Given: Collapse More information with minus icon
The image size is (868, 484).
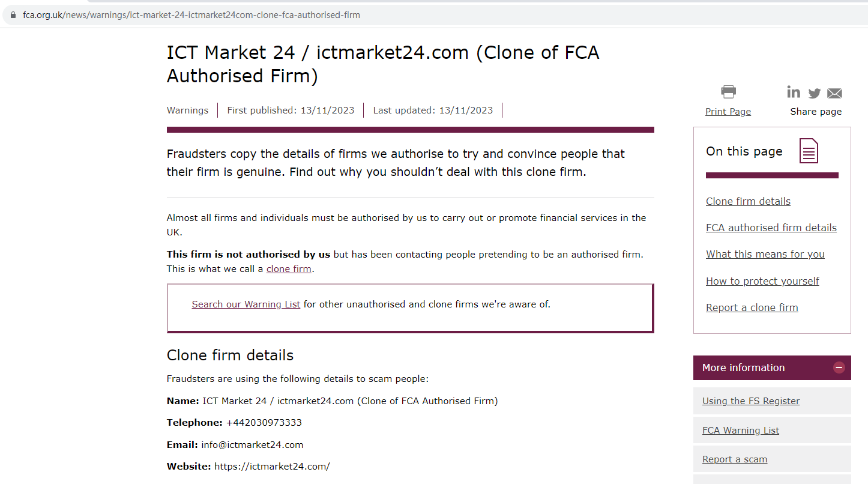Looking at the screenshot, I should [x=839, y=368].
